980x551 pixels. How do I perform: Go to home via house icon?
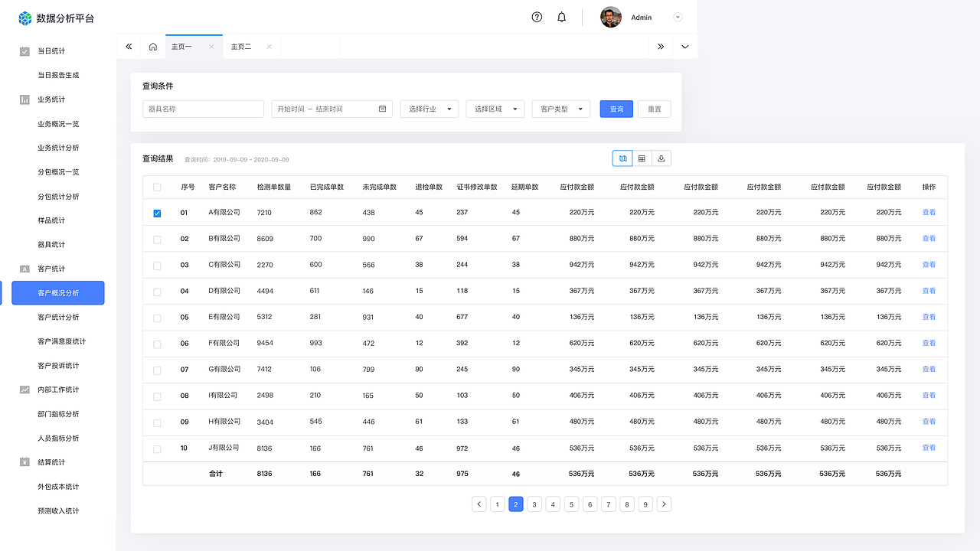point(153,47)
